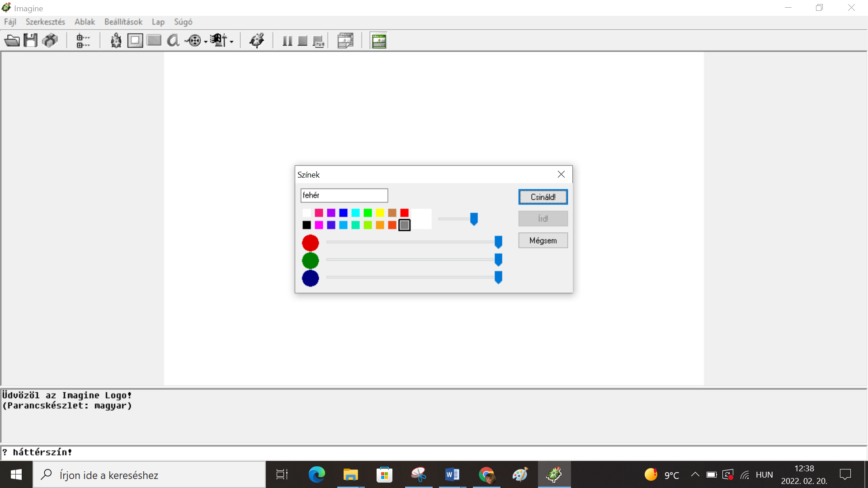Viewport: 868px width, 488px height.
Task: Click the walking turtle icon in the toolbar
Action: click(257, 41)
